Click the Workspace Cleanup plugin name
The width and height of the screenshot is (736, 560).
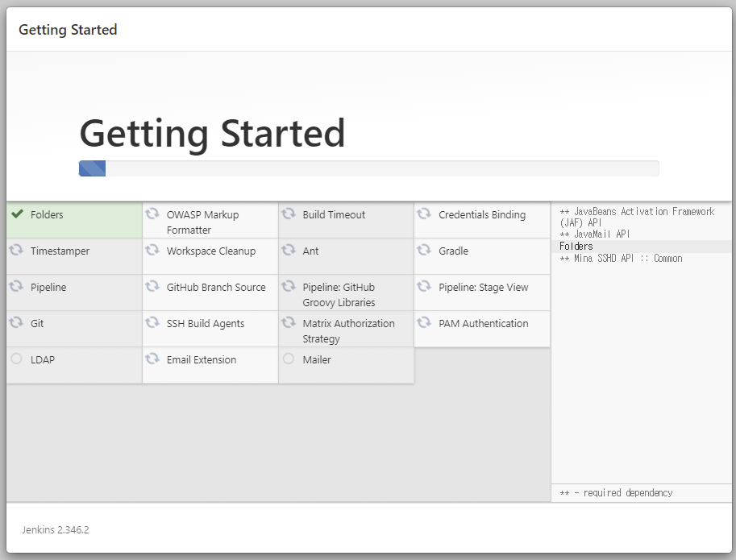(x=211, y=251)
